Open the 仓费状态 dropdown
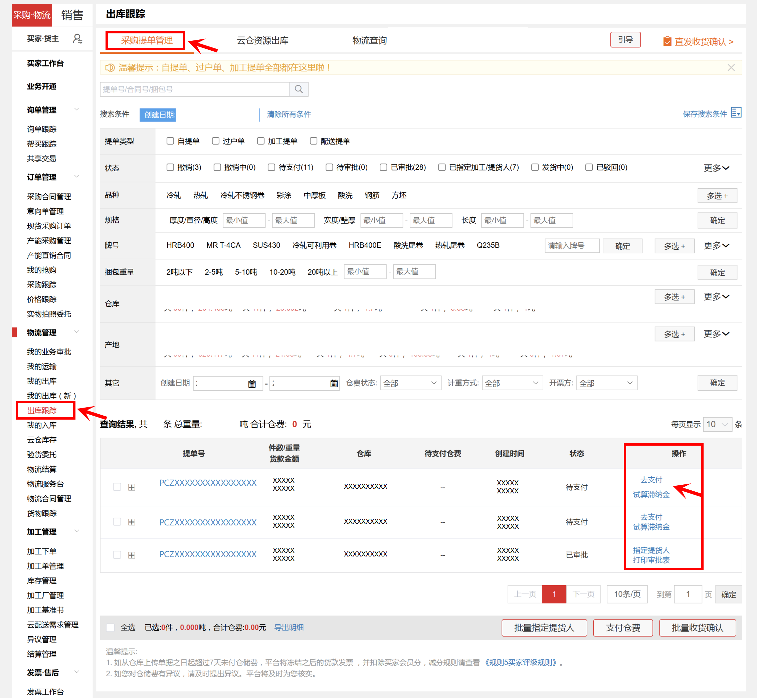This screenshot has width=757, height=700. [x=410, y=383]
